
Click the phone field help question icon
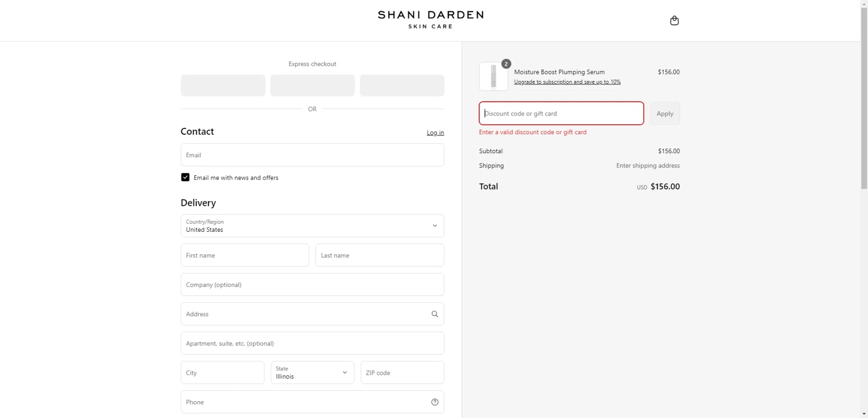pos(435,402)
